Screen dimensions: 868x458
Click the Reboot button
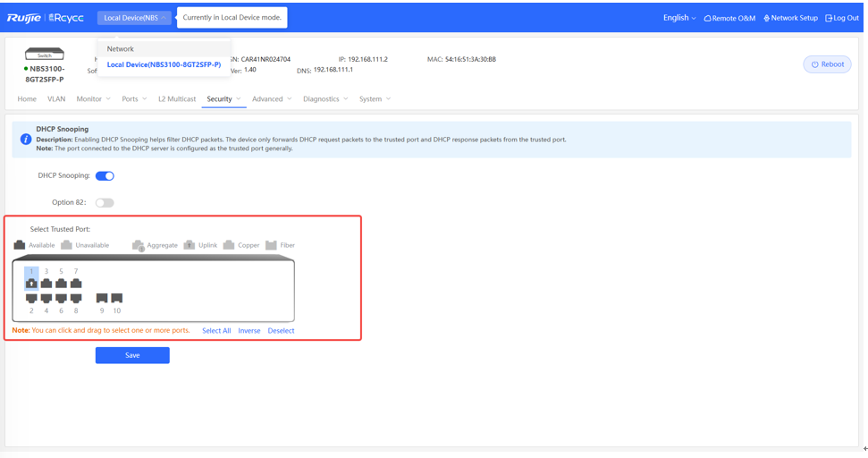[827, 64]
